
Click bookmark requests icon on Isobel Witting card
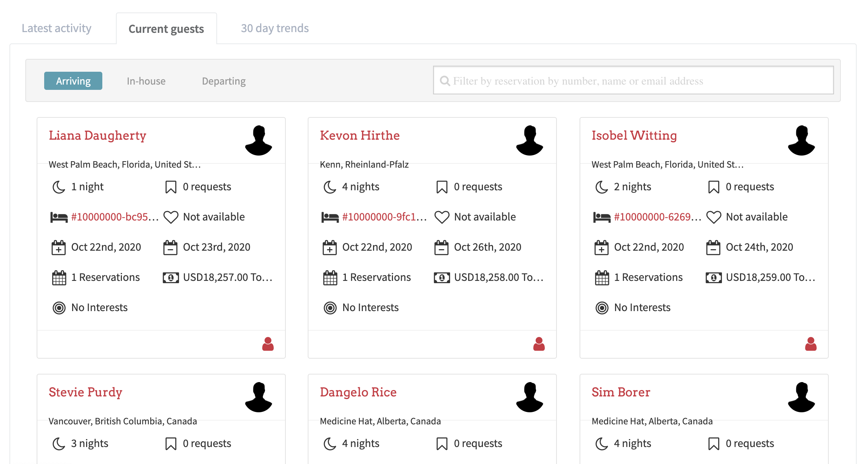(714, 187)
